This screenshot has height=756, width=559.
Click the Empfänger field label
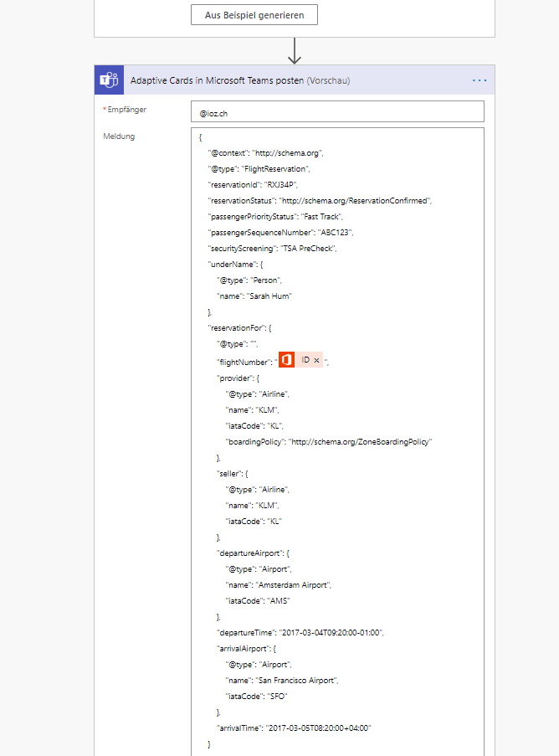pyautogui.click(x=125, y=110)
